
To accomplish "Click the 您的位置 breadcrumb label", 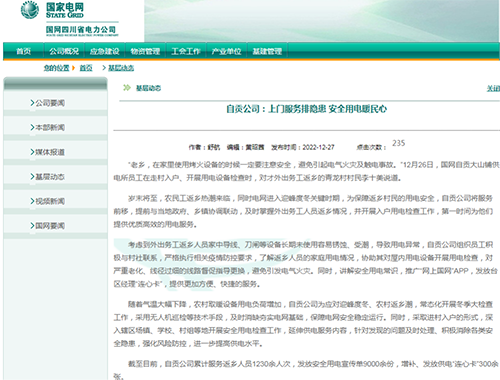I will [x=56, y=68].
